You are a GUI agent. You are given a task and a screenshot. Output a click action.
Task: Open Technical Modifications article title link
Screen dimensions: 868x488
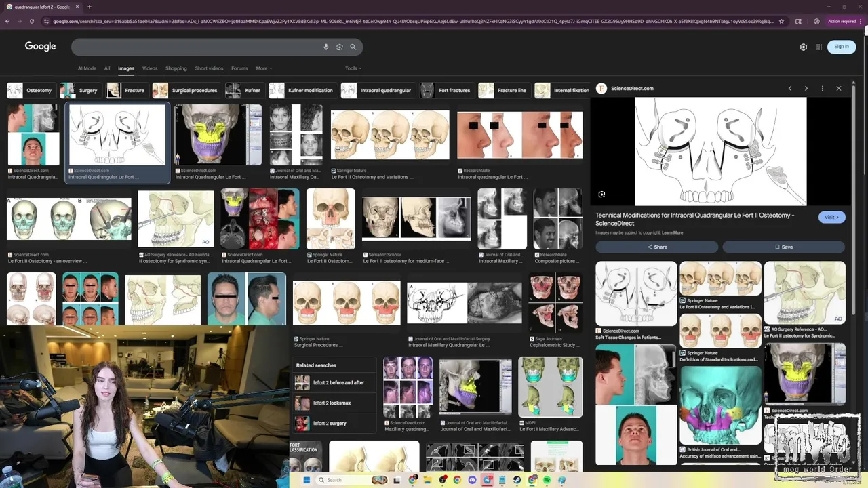pyautogui.click(x=695, y=219)
